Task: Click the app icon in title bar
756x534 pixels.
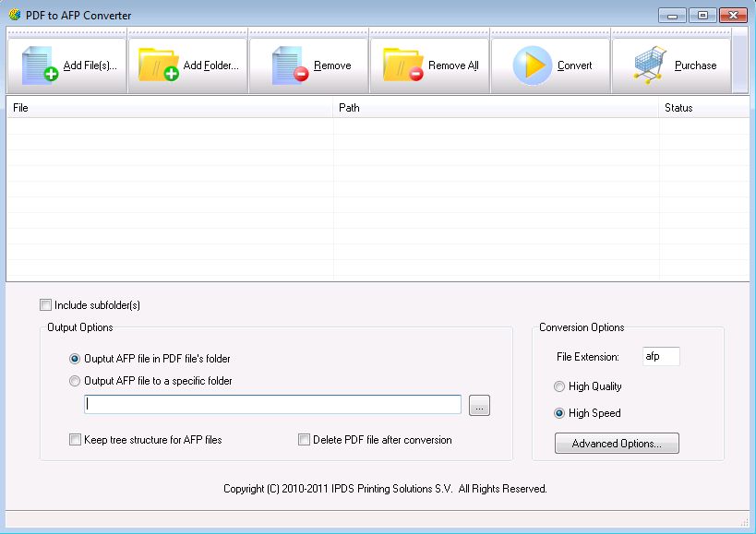Action: click(15, 15)
